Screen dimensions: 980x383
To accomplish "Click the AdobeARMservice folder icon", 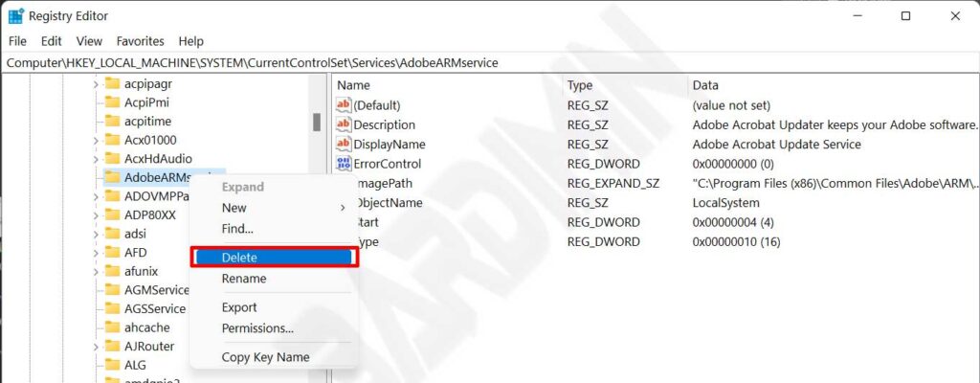I will [x=112, y=177].
